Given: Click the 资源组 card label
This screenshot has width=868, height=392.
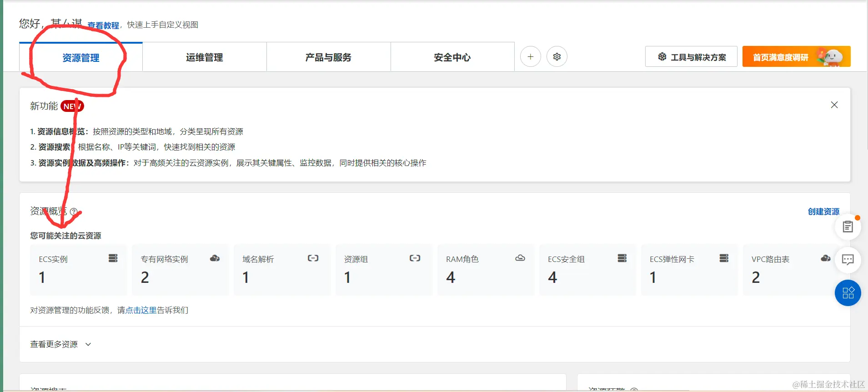Looking at the screenshot, I should point(356,259).
